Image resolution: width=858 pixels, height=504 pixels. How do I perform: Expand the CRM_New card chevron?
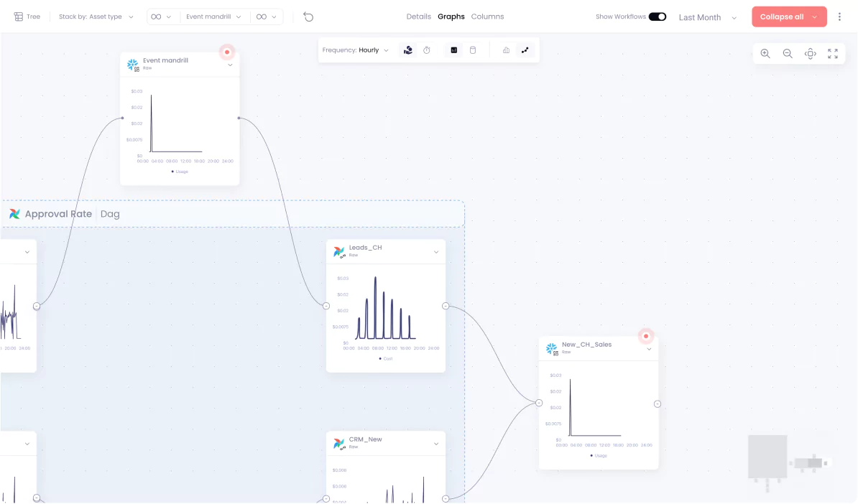point(436,444)
